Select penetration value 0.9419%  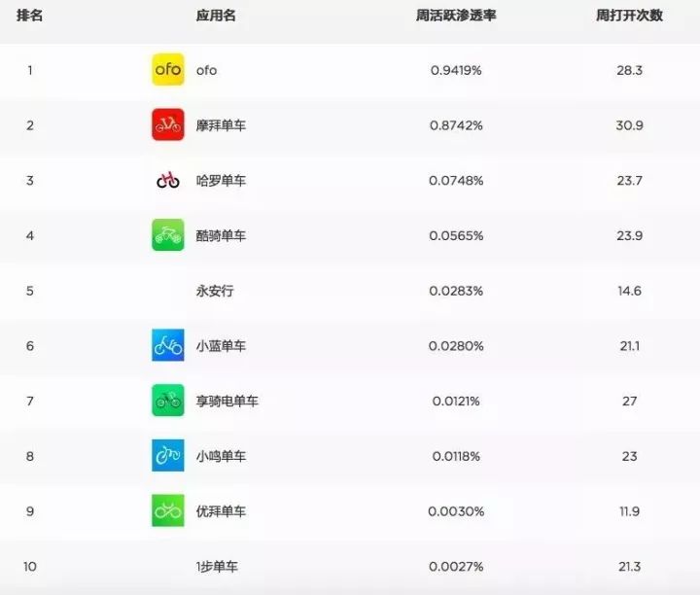(x=456, y=71)
